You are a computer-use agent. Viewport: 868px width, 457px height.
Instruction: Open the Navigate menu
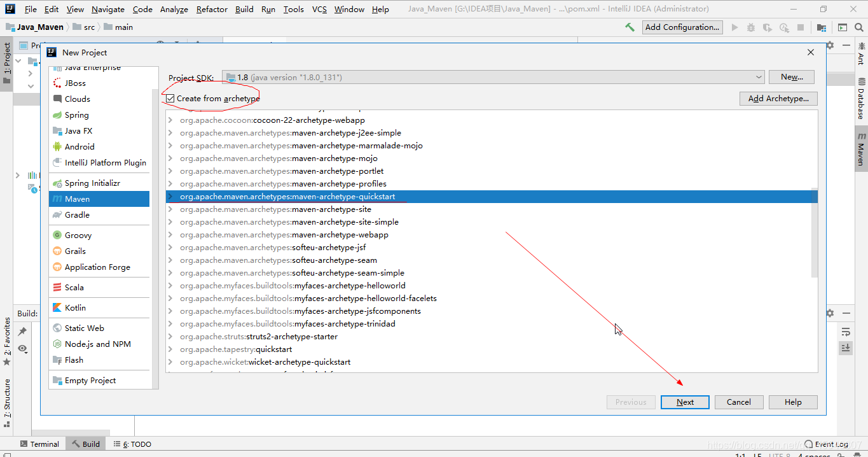[108, 9]
